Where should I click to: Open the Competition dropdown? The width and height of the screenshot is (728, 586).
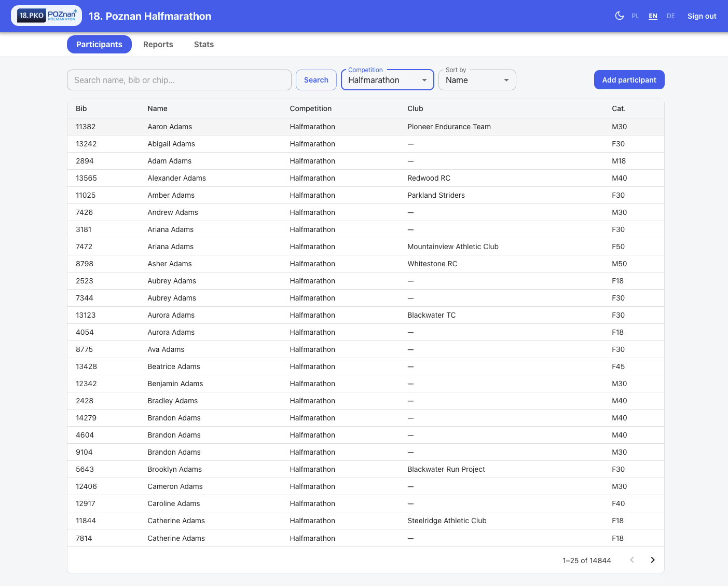pyautogui.click(x=388, y=80)
